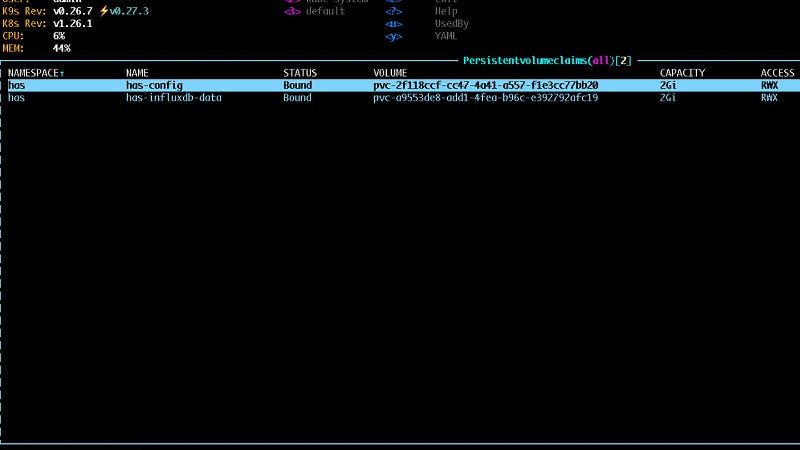
Task: Click the K9s Rev v0.26.7 value
Action: 73,11
